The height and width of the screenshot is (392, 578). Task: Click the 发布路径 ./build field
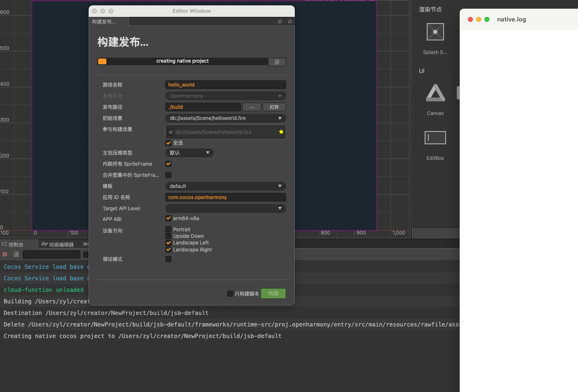point(203,107)
